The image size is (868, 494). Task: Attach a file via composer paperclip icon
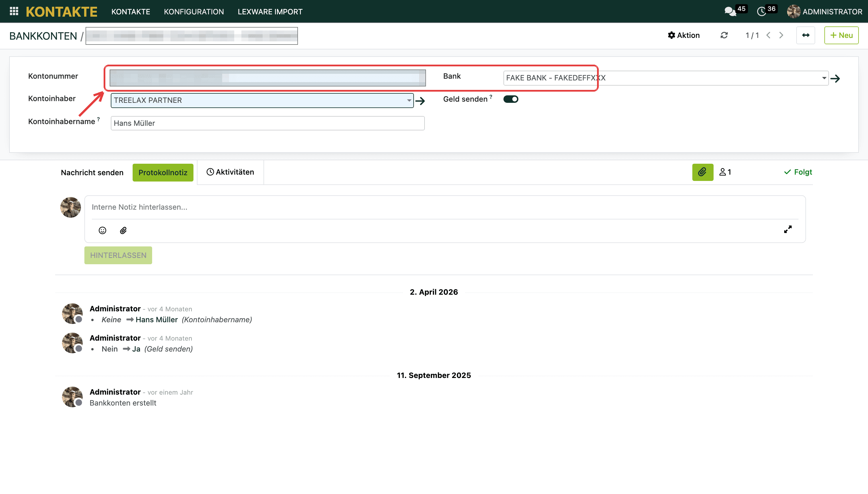(123, 230)
